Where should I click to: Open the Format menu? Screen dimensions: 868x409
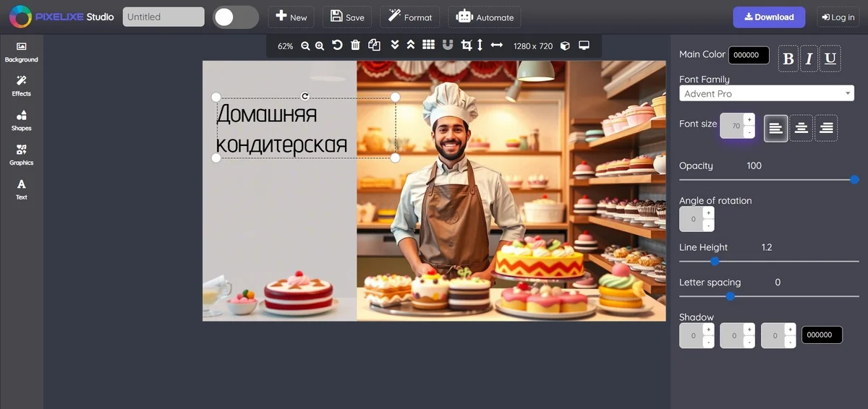click(x=410, y=17)
